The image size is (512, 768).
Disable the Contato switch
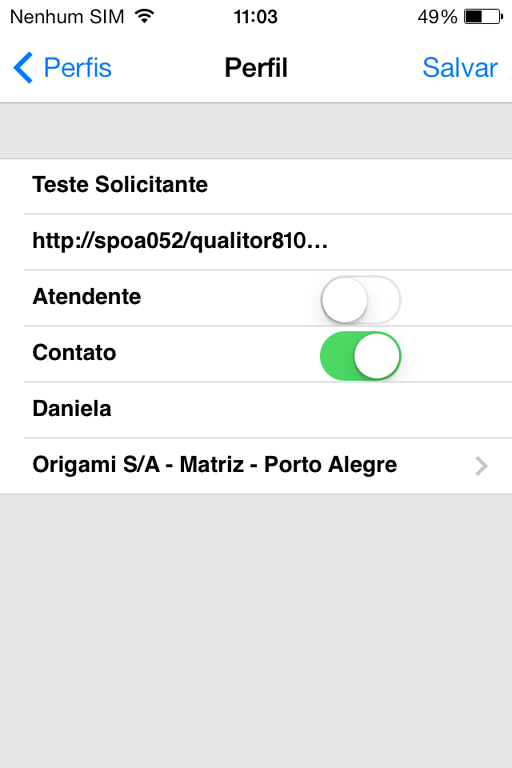(x=361, y=356)
